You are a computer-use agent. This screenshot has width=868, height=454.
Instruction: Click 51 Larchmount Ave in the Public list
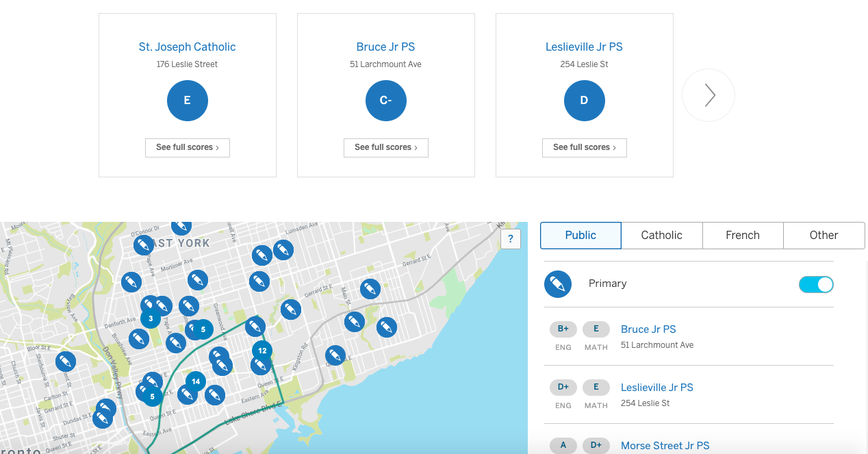pos(657,345)
